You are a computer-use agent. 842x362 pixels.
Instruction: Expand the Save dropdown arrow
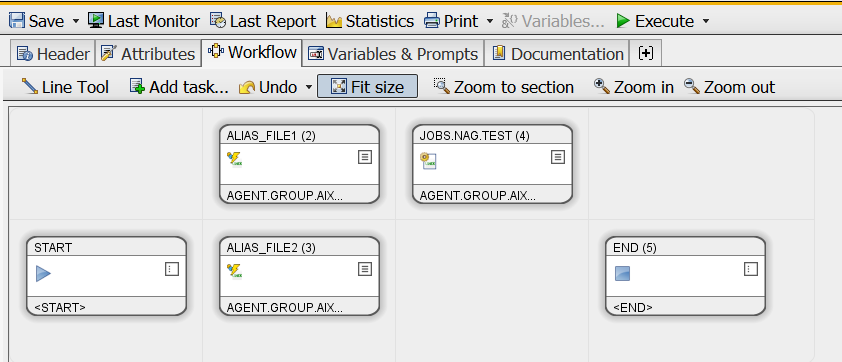(x=75, y=21)
